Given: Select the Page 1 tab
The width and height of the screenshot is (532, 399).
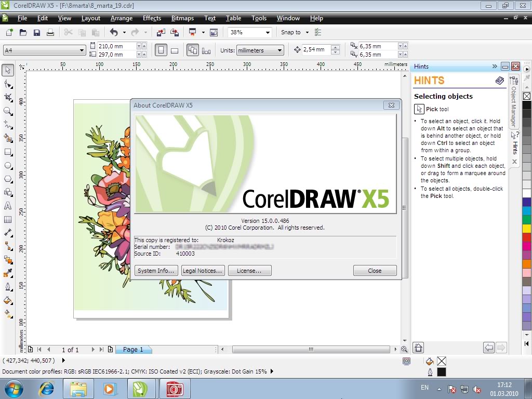Looking at the screenshot, I should point(133,349).
